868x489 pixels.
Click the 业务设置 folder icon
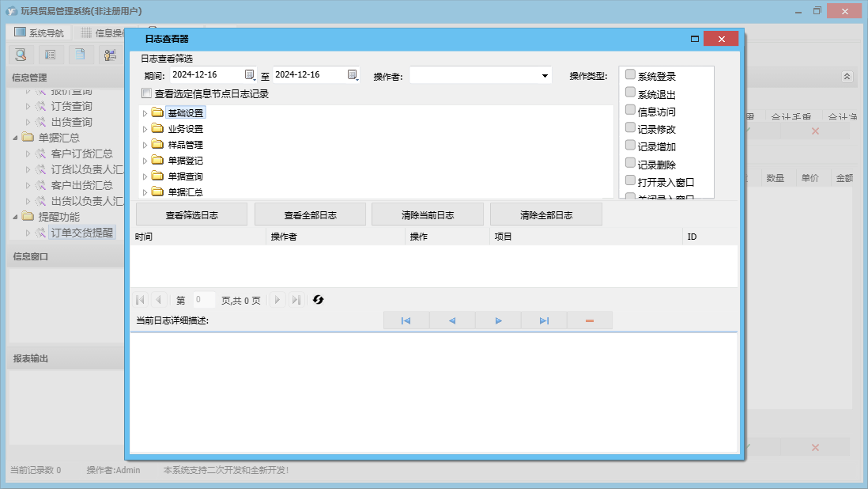[158, 128]
